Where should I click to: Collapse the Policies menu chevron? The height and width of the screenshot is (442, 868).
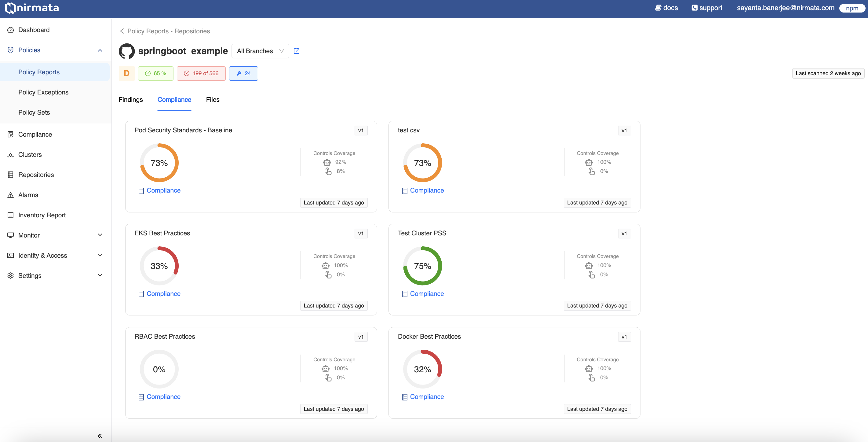(100, 50)
